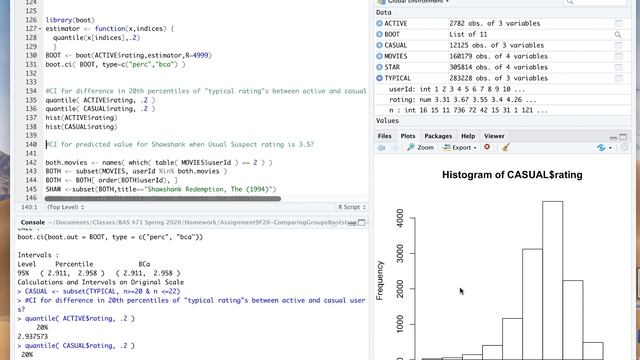Minimize the Plots pane
The width and height of the screenshot is (640, 360).
click(613, 138)
